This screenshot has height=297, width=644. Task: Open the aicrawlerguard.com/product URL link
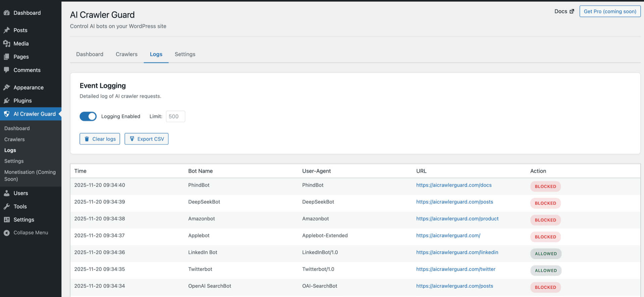(457, 219)
